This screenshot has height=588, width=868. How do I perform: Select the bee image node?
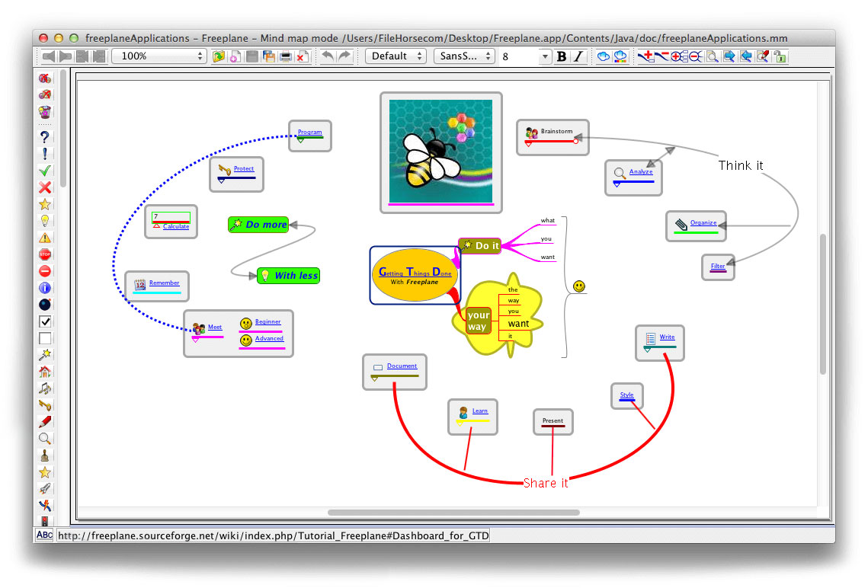[x=441, y=152]
